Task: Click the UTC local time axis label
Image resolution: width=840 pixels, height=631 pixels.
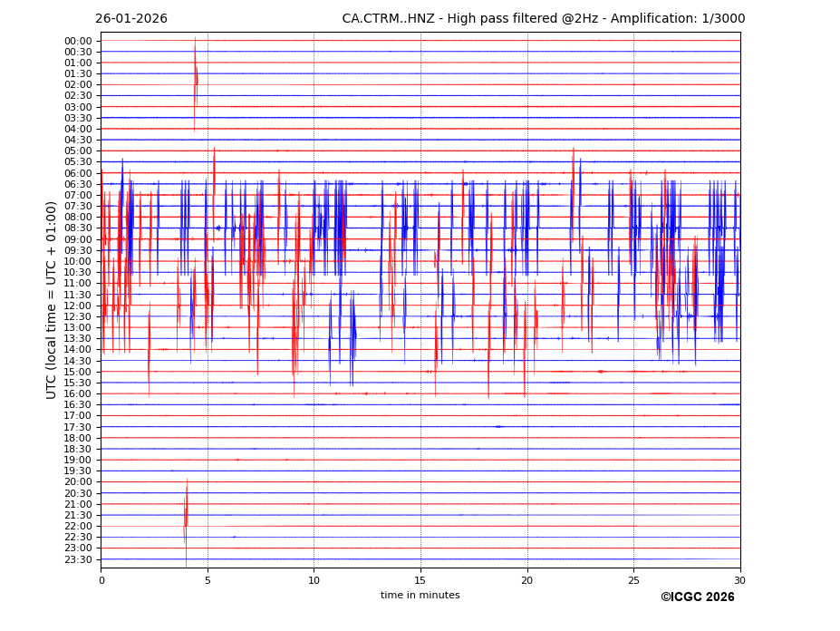Action: click(52, 299)
